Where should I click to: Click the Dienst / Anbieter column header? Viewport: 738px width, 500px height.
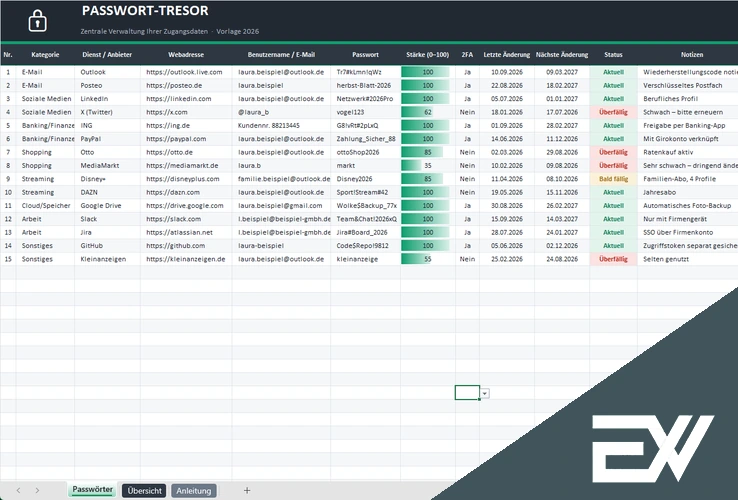[107, 55]
